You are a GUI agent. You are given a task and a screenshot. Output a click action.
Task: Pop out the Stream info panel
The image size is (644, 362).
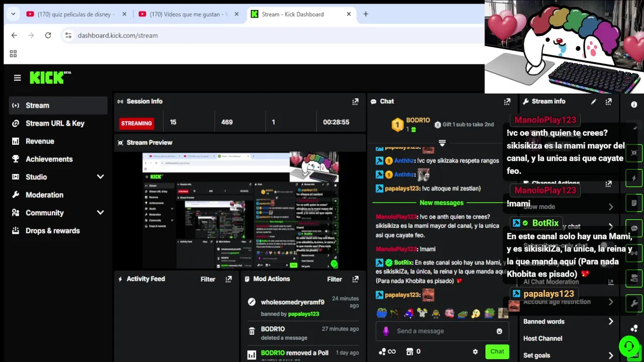click(x=609, y=102)
